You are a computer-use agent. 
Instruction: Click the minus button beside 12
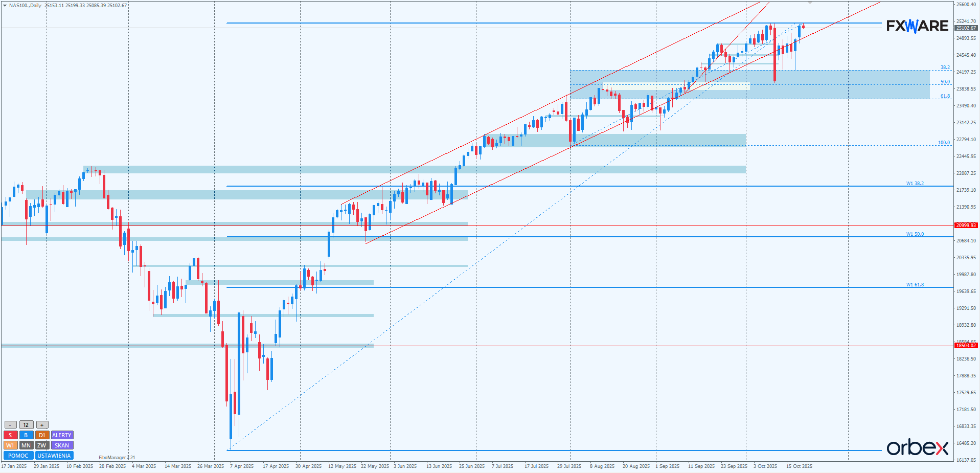pos(10,425)
